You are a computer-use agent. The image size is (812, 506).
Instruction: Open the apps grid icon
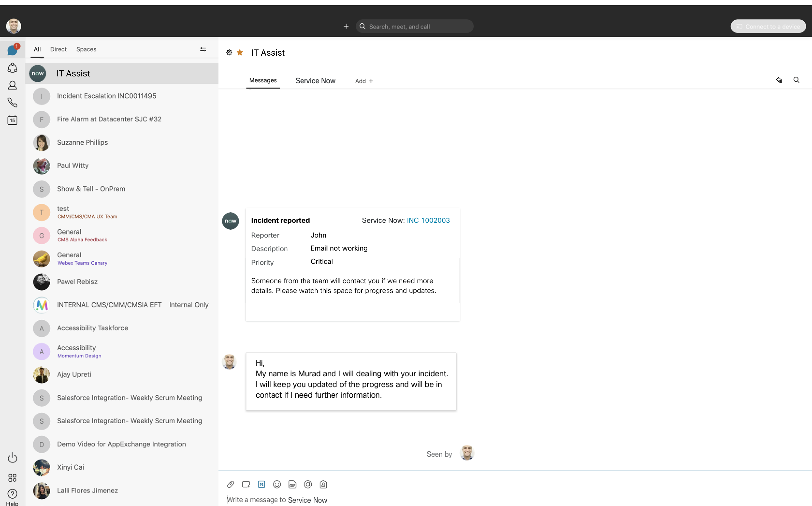(x=12, y=477)
